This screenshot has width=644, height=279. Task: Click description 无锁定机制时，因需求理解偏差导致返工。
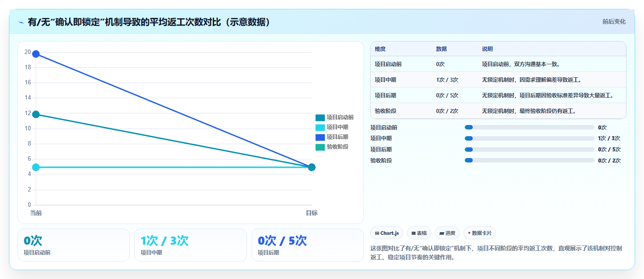(x=532, y=80)
